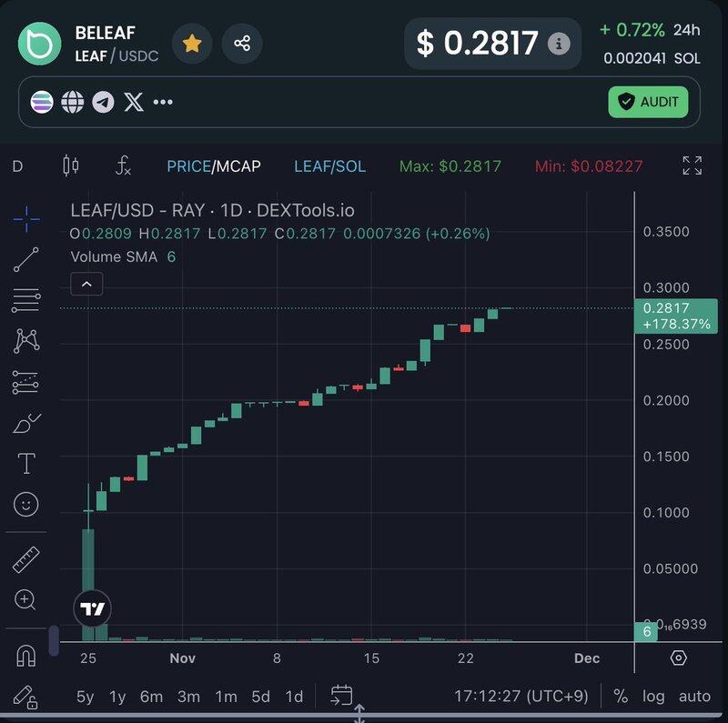The height and width of the screenshot is (723, 728).
Task: Open the Telegram link icon
Action: click(x=103, y=102)
